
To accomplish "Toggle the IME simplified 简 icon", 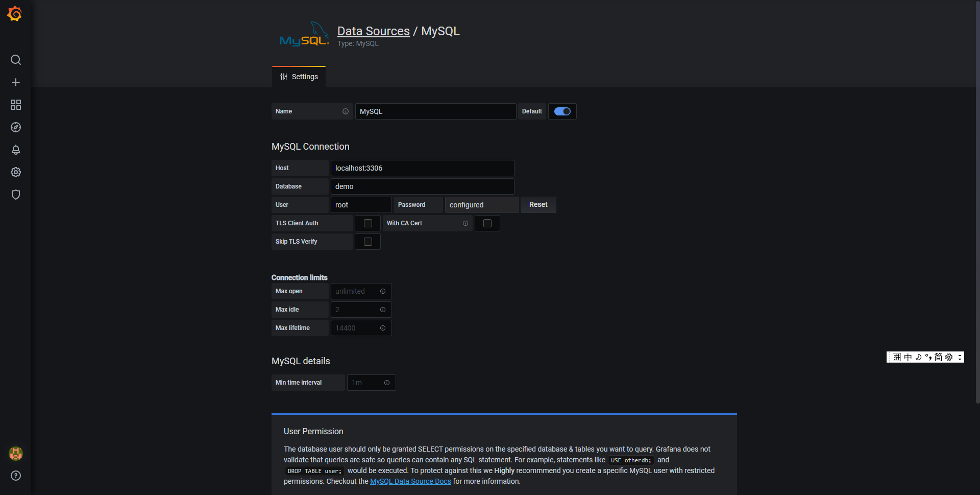I will [938, 357].
